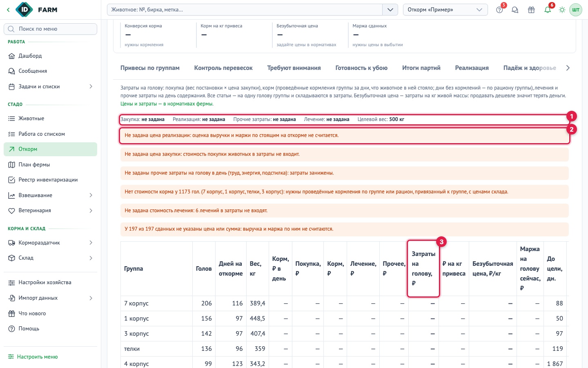This screenshot has width=588, height=368.
Task: Open the gift icon in header
Action: [x=531, y=10]
